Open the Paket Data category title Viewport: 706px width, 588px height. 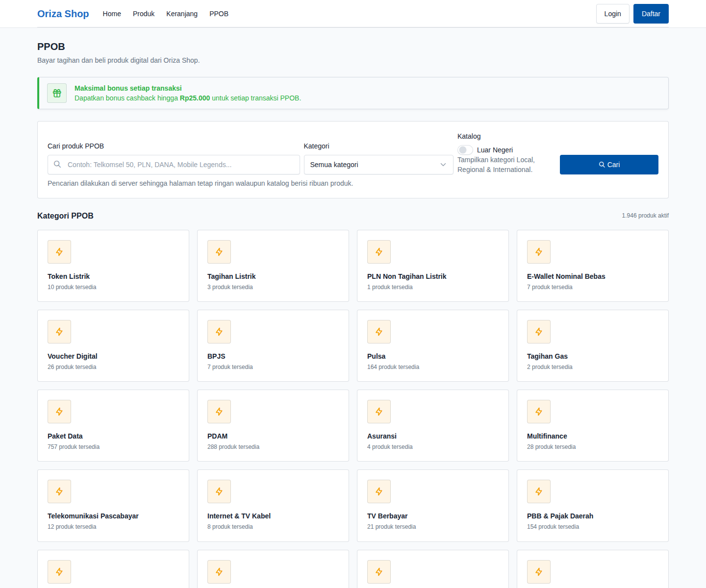(x=65, y=436)
